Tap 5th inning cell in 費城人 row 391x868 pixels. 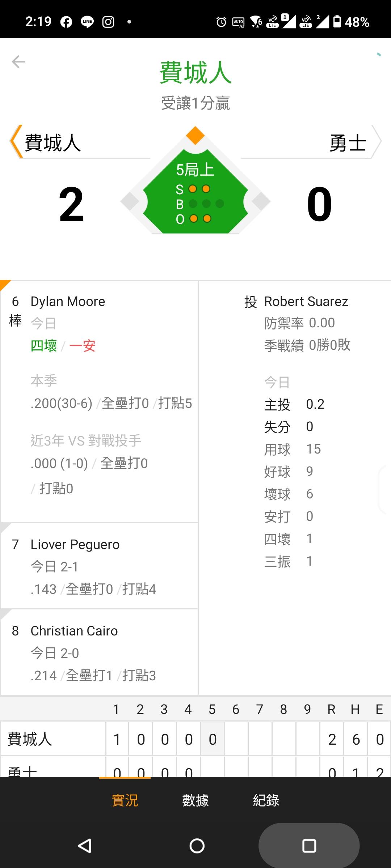tap(213, 739)
